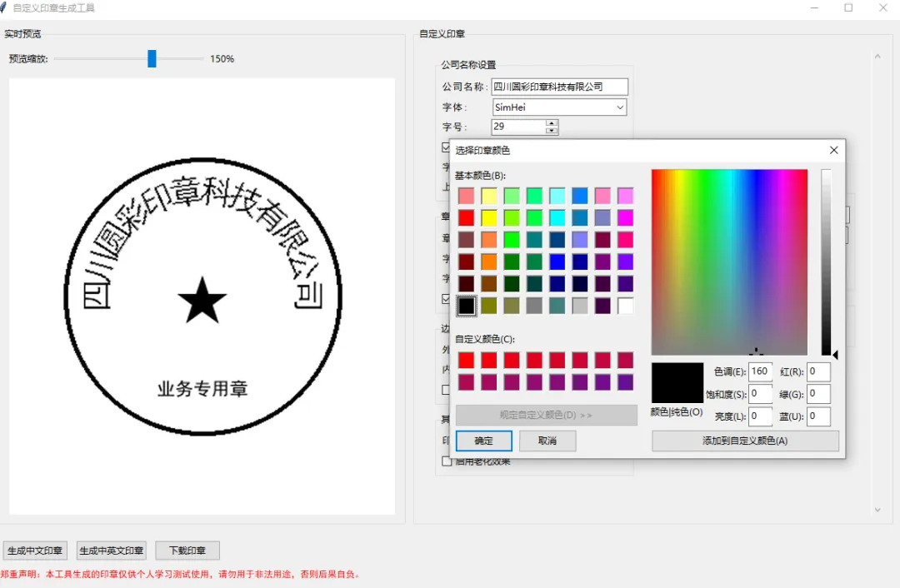The height and width of the screenshot is (588, 900).
Task: Confirm the color with 确定 button
Action: click(484, 441)
